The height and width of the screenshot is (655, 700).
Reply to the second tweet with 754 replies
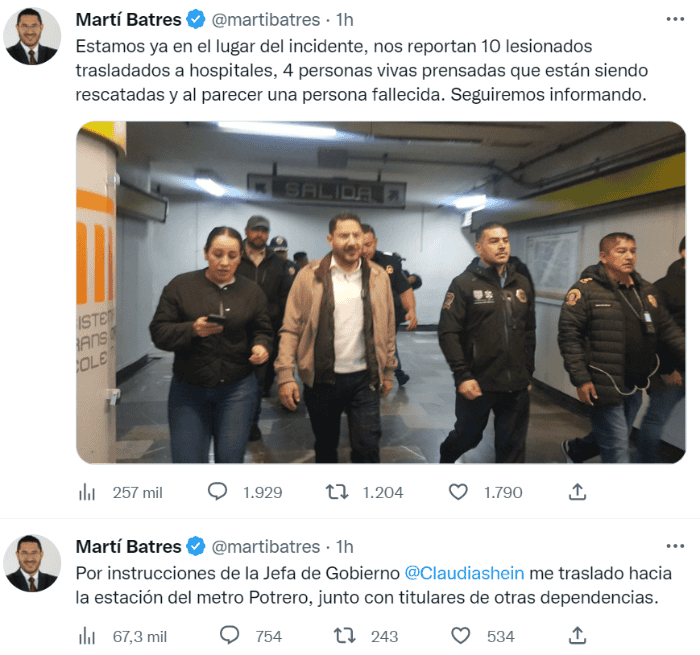tap(229, 636)
